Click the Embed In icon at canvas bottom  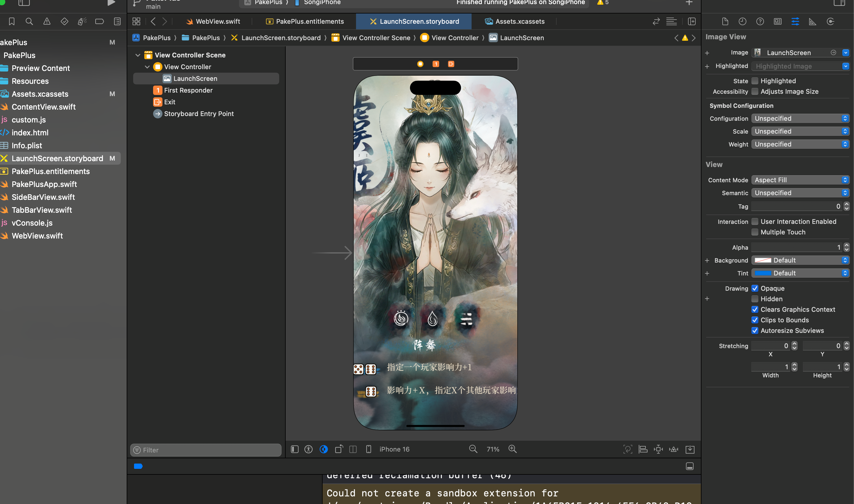tap(690, 449)
